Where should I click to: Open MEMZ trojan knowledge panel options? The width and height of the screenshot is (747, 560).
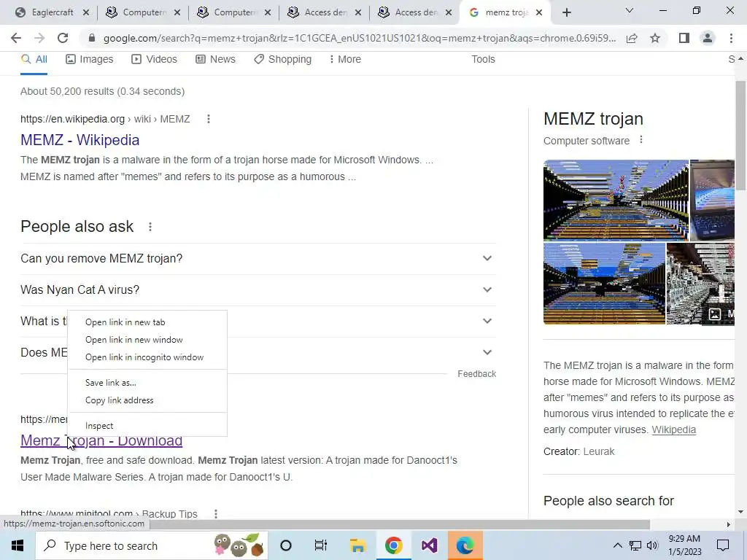[x=641, y=139]
